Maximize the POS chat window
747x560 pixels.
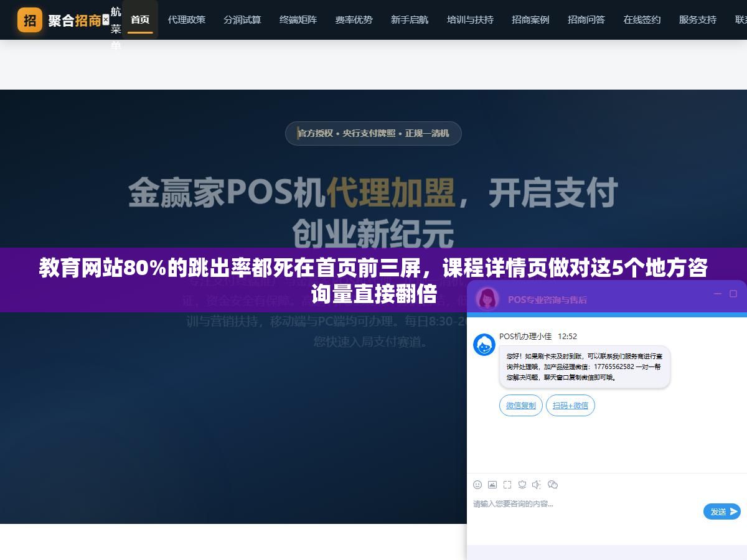click(x=733, y=294)
